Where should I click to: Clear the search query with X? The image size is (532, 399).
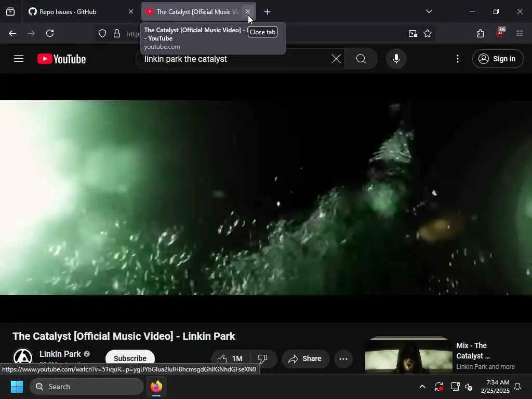(336, 59)
